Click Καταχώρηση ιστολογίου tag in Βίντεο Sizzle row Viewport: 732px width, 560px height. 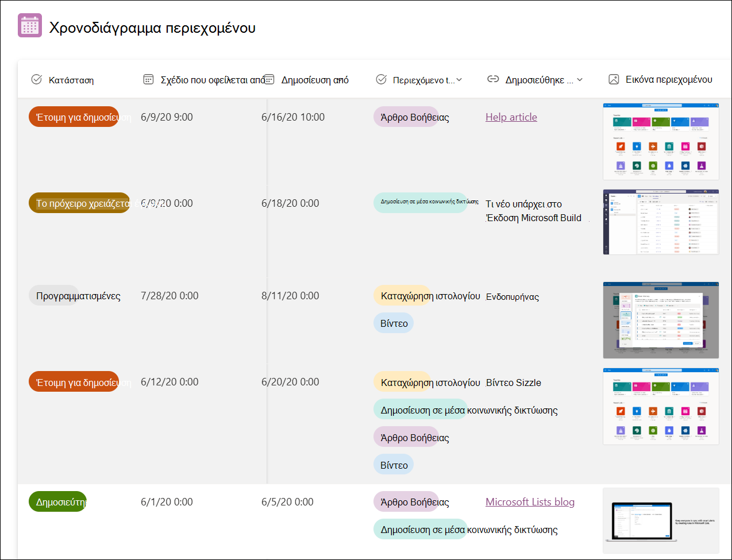[x=427, y=382]
